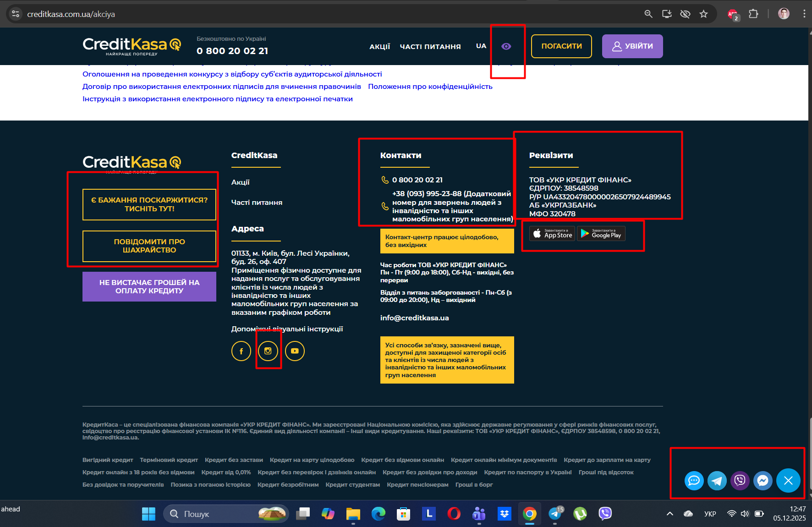
Task: Open Кредит студентам footer link
Action: [x=353, y=485]
